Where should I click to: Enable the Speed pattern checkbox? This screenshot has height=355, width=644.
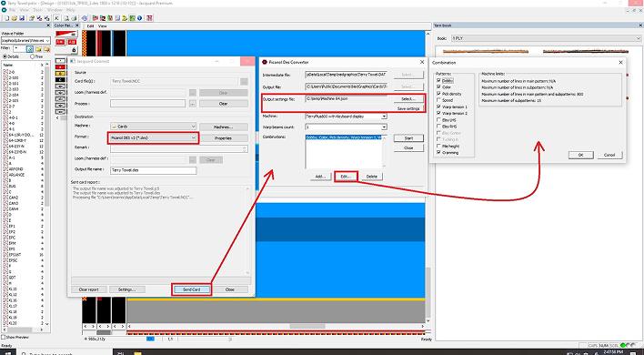click(439, 100)
